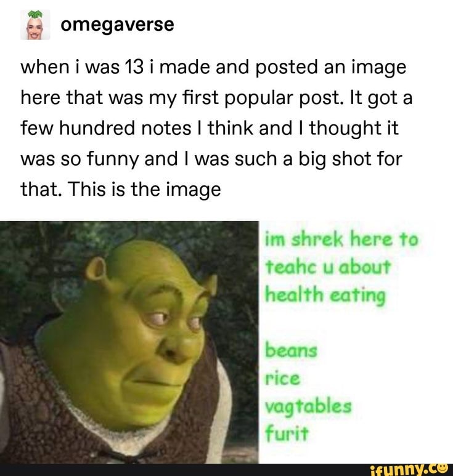
Task: Click the black ifunny footer bar
Action: click(x=226, y=470)
